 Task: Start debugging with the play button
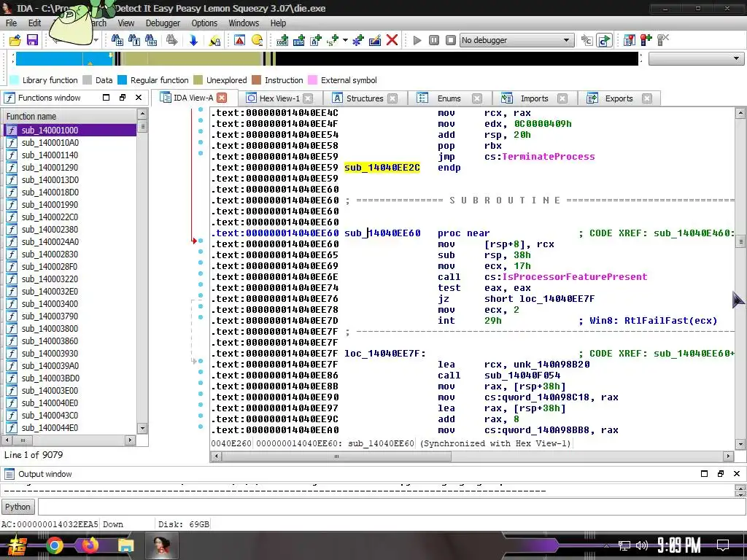click(x=417, y=41)
